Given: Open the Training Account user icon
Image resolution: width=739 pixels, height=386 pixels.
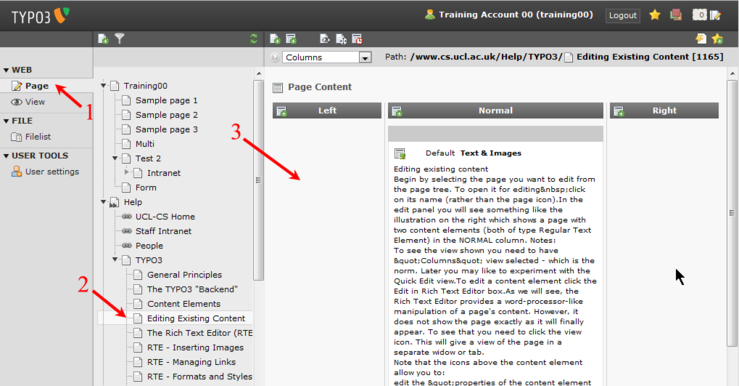Looking at the screenshot, I should point(429,15).
